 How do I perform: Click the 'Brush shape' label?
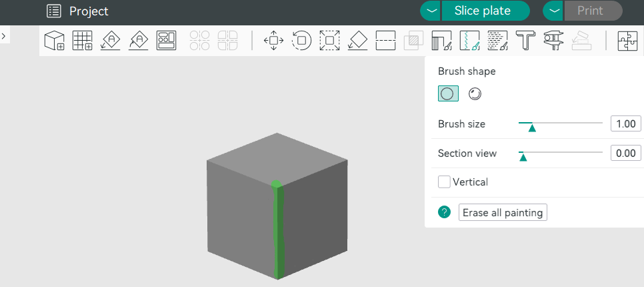(x=467, y=71)
